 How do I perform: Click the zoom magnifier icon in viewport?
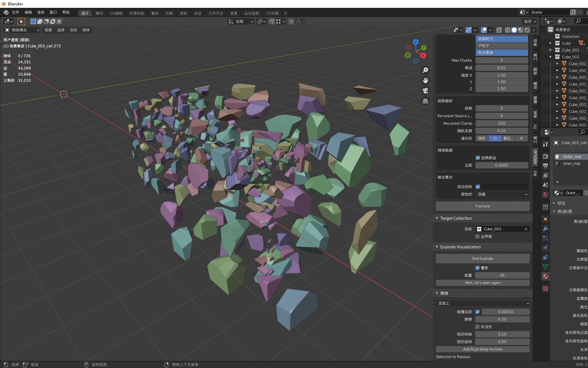[425, 70]
